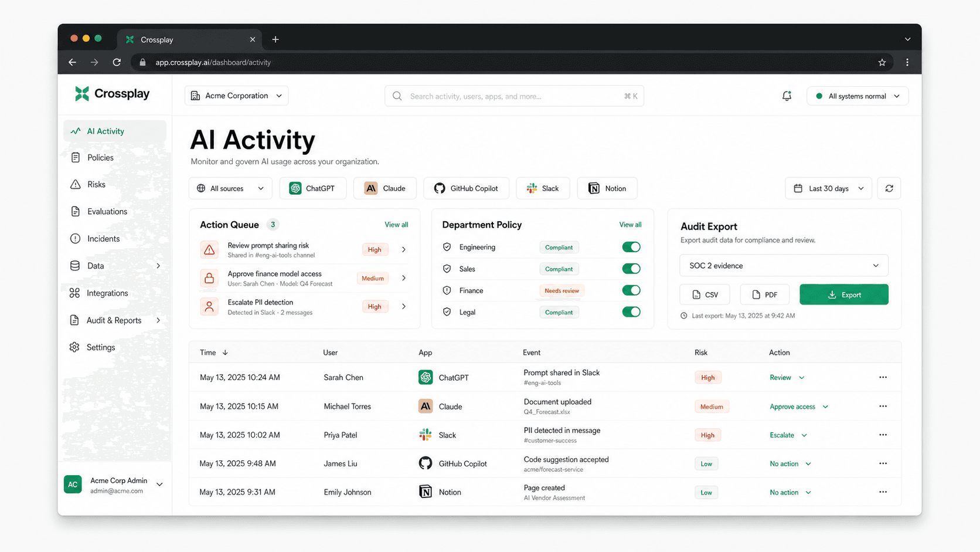Open Acme Corp Admin account menu
The width and height of the screenshot is (980, 552).
pos(114,485)
